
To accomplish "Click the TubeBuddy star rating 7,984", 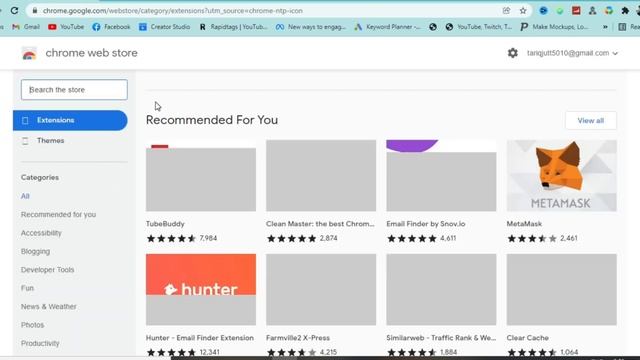I will [x=182, y=238].
